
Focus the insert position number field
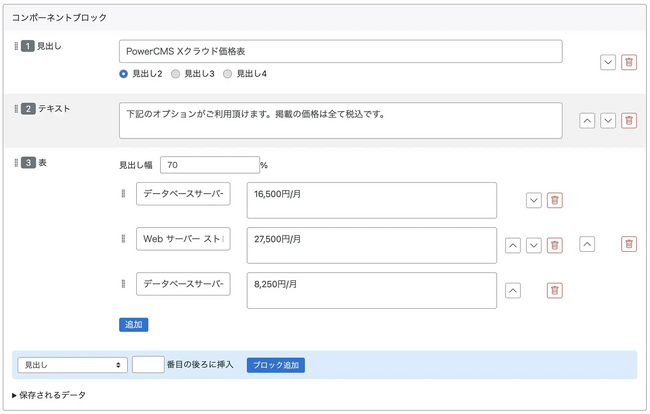pos(148,365)
